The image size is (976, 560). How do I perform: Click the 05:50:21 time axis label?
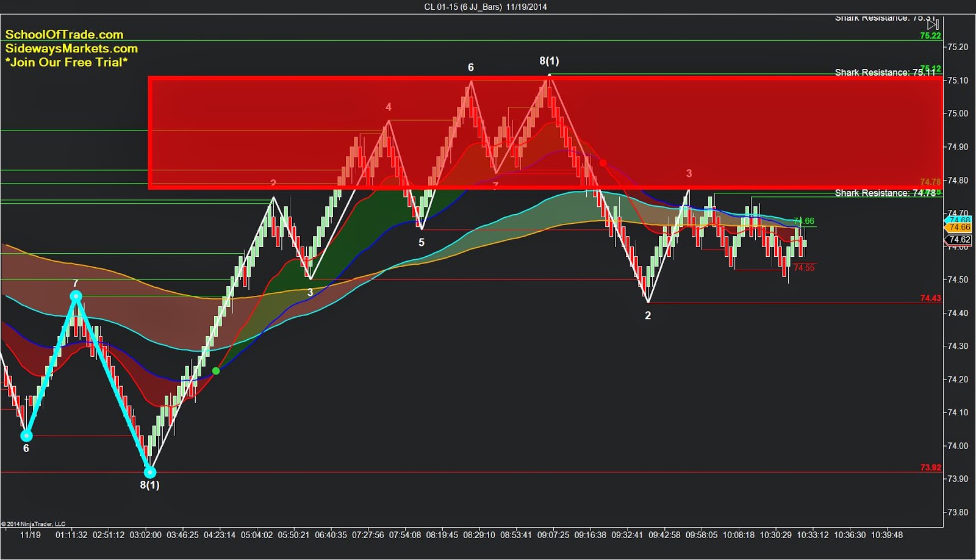(293, 535)
